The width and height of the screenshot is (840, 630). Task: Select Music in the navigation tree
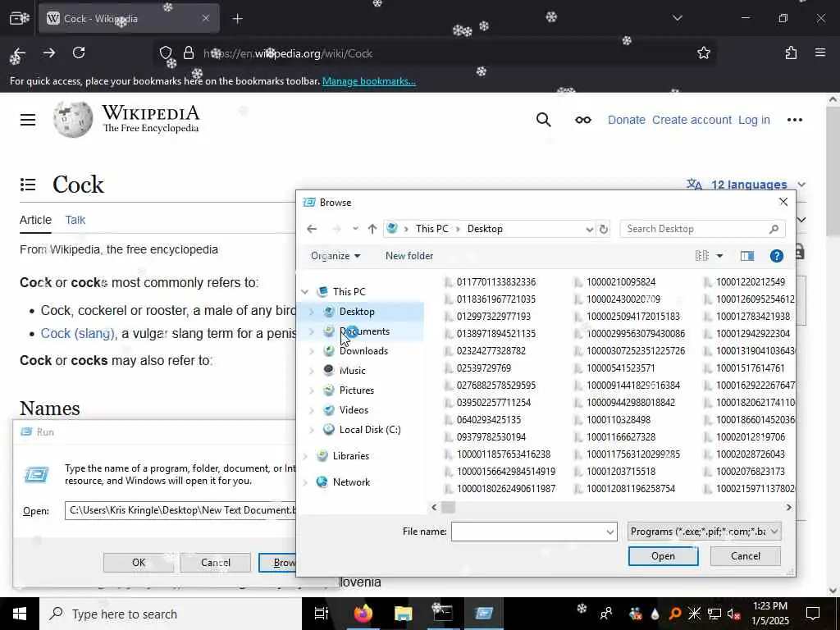click(352, 371)
